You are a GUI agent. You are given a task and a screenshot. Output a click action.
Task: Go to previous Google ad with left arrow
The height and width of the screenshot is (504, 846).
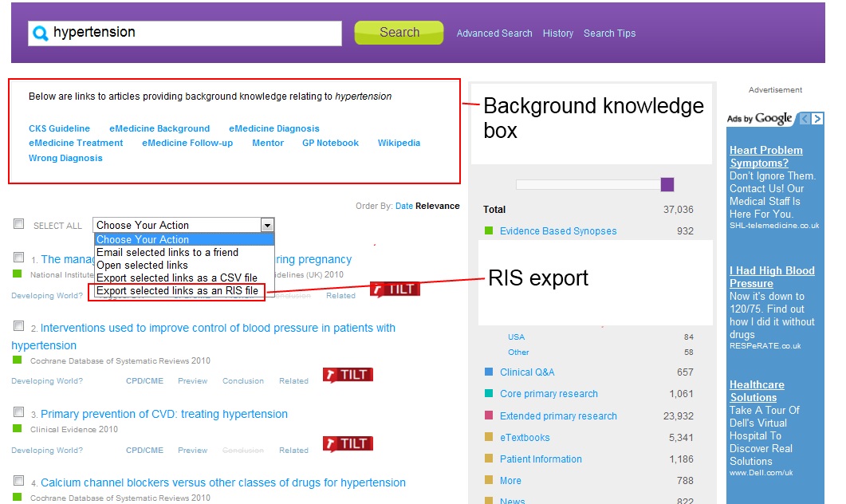(x=805, y=119)
